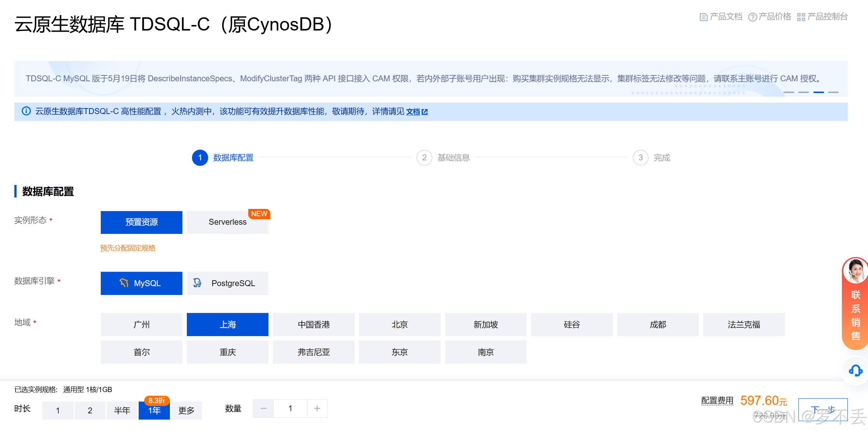Click the info icon in the blue notice
This screenshot has height=431, width=868.
coord(26,111)
